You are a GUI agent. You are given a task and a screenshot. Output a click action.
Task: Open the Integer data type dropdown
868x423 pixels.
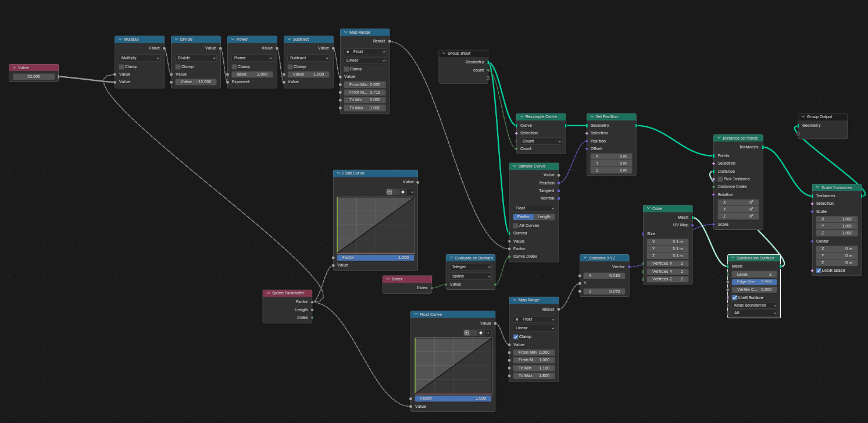pos(471,267)
